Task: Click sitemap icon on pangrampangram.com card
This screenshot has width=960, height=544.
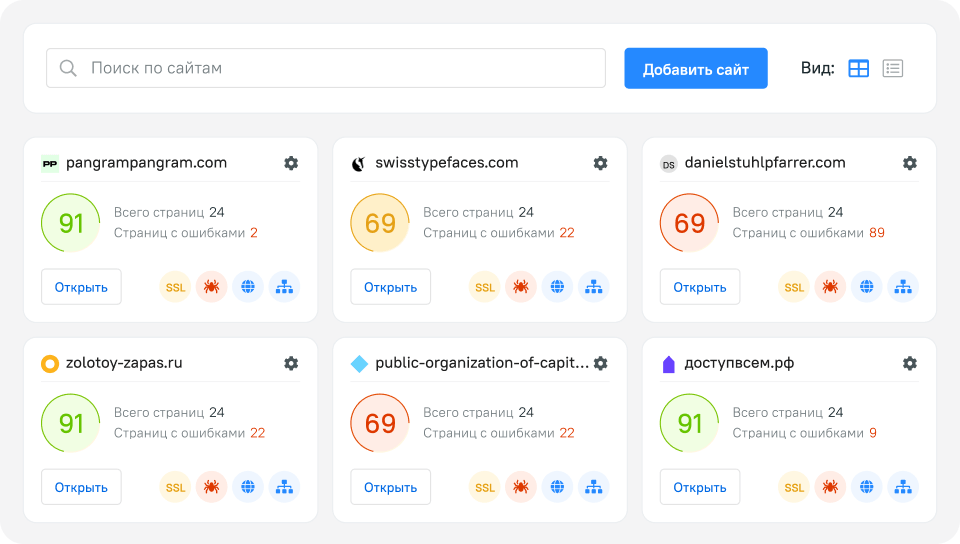Action: click(x=284, y=287)
